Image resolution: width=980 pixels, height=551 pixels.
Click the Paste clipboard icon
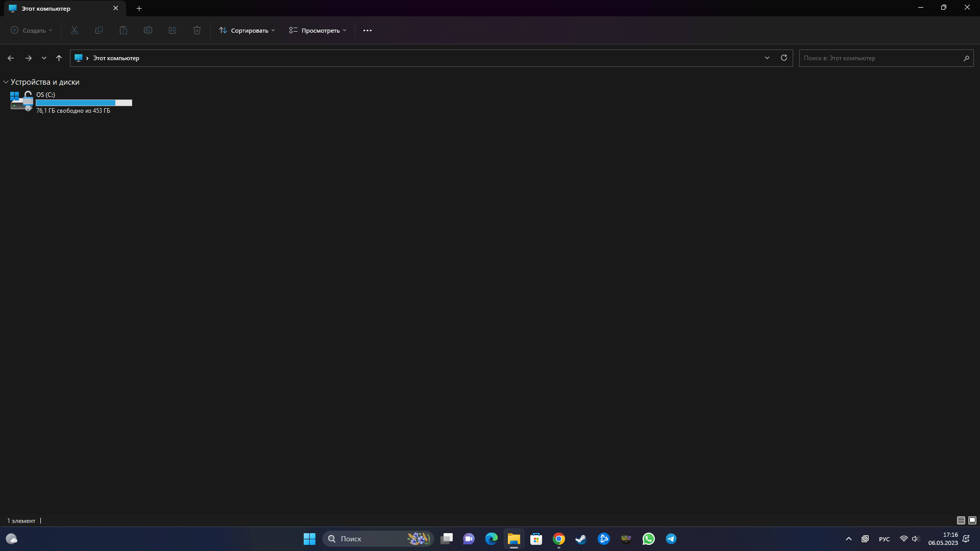124,30
